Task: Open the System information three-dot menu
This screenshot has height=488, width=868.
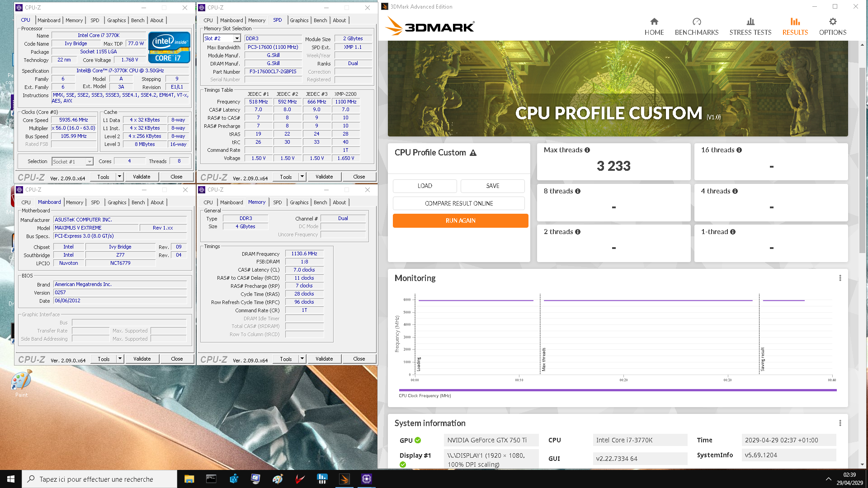Action: (840, 423)
